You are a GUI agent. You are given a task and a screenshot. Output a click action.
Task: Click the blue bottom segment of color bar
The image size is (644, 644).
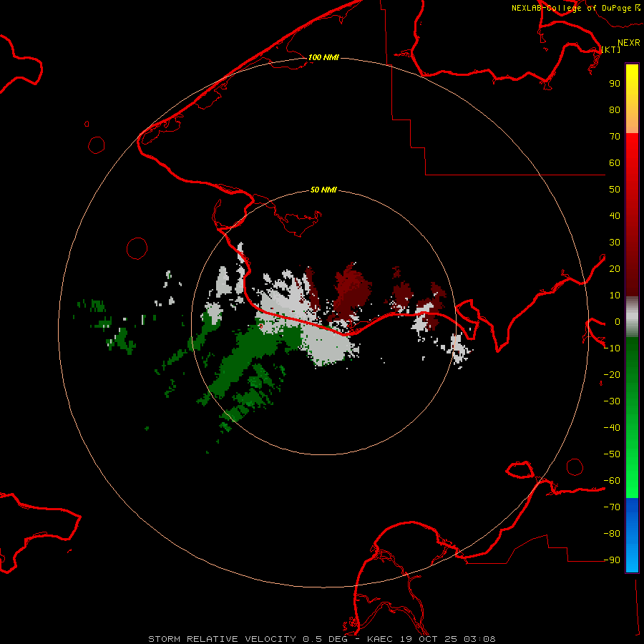point(632,535)
